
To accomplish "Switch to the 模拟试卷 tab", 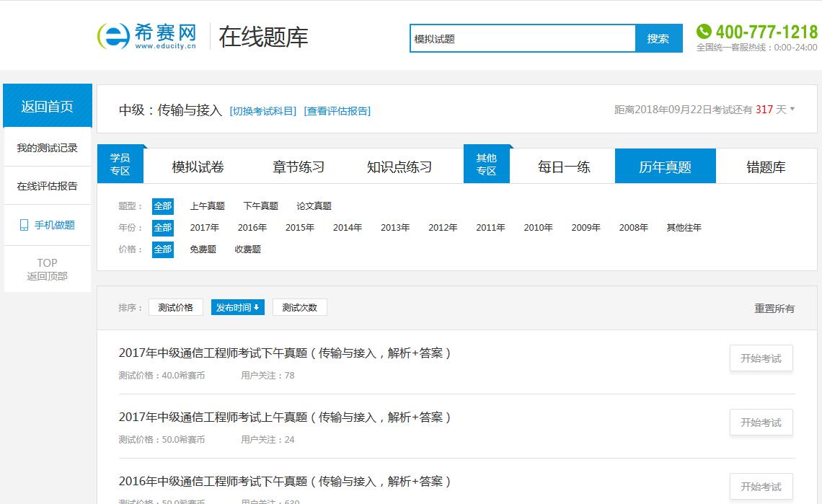I will pyautogui.click(x=198, y=167).
